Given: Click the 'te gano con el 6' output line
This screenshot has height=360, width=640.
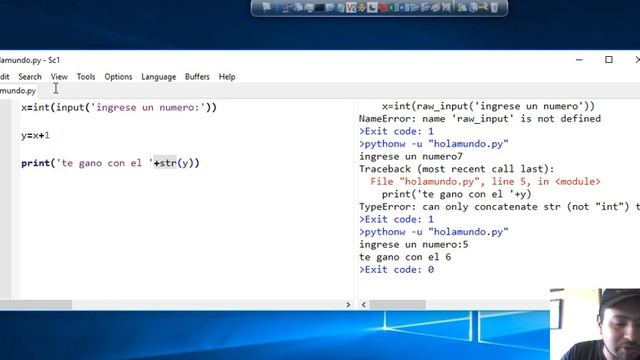Looking at the screenshot, I should [x=405, y=257].
